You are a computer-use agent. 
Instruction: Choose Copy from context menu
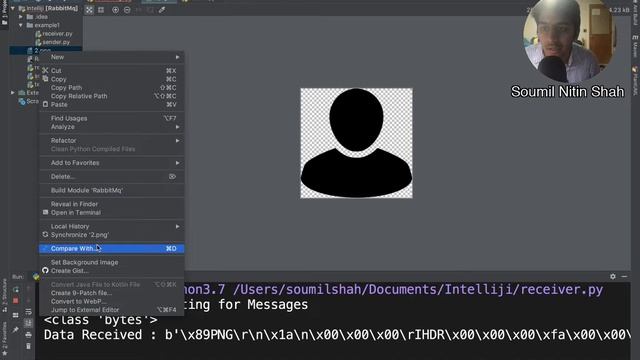pos(111,79)
